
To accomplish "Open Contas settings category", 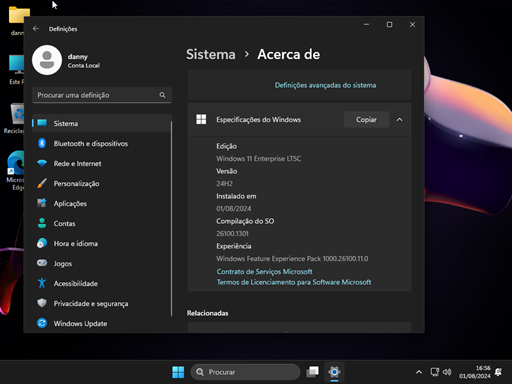I will click(x=101, y=224).
